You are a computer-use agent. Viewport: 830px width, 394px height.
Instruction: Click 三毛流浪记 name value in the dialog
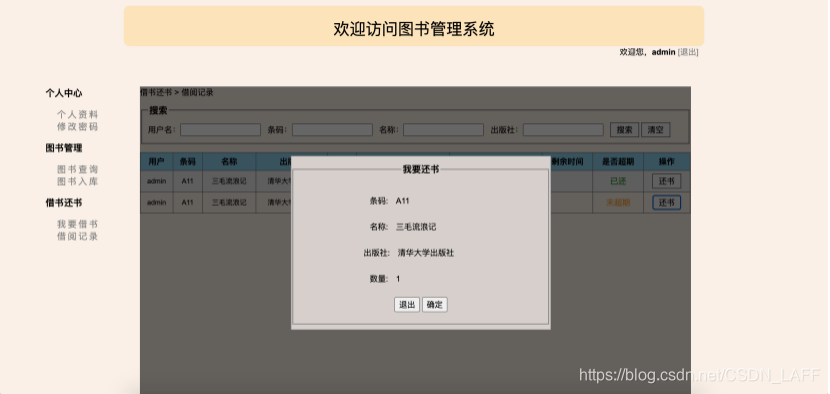pyautogui.click(x=416, y=227)
